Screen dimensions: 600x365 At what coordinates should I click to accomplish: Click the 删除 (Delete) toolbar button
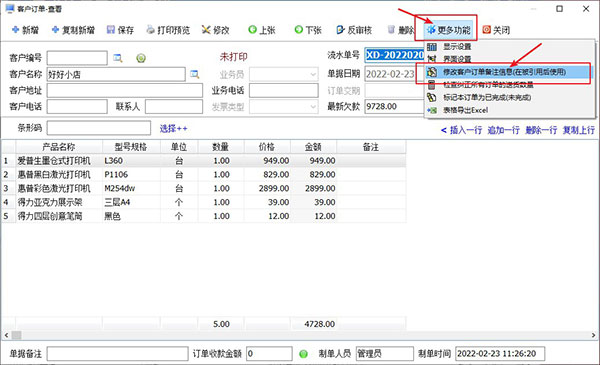pos(400,30)
